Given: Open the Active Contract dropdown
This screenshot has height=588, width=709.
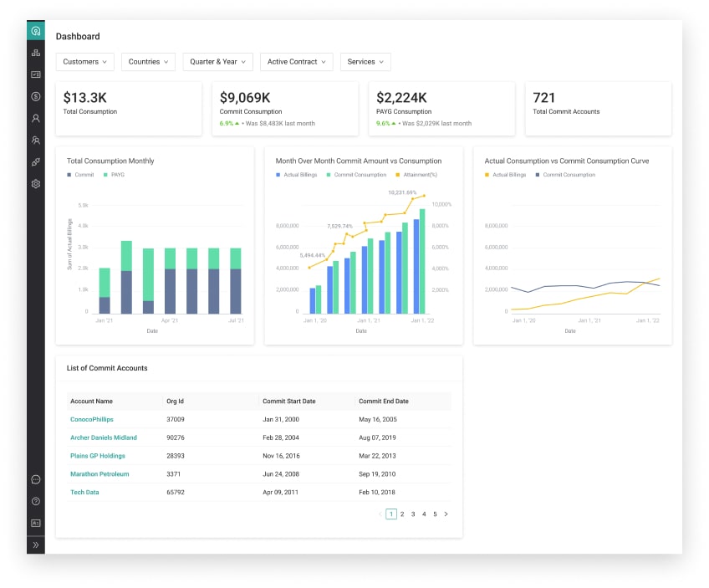Looking at the screenshot, I should click(296, 62).
